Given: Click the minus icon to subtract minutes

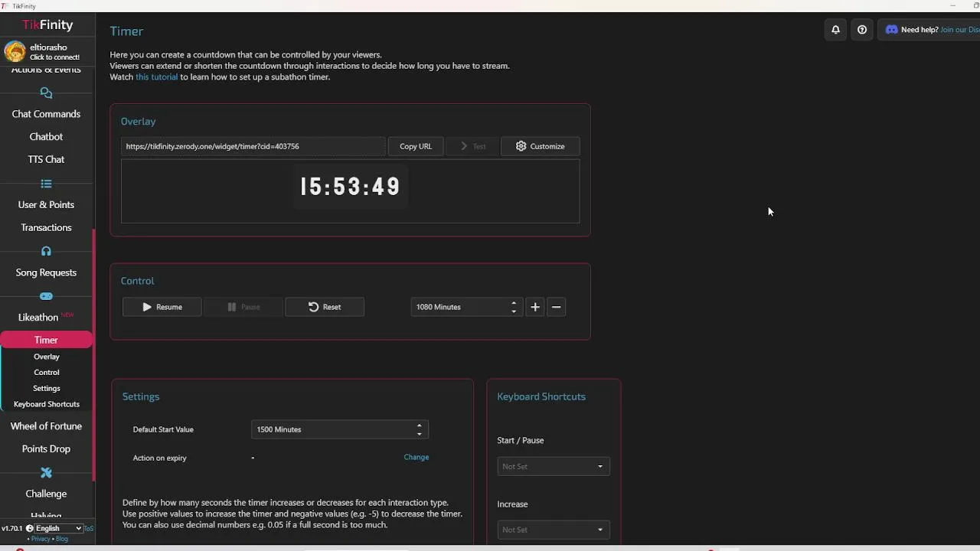Looking at the screenshot, I should point(557,307).
